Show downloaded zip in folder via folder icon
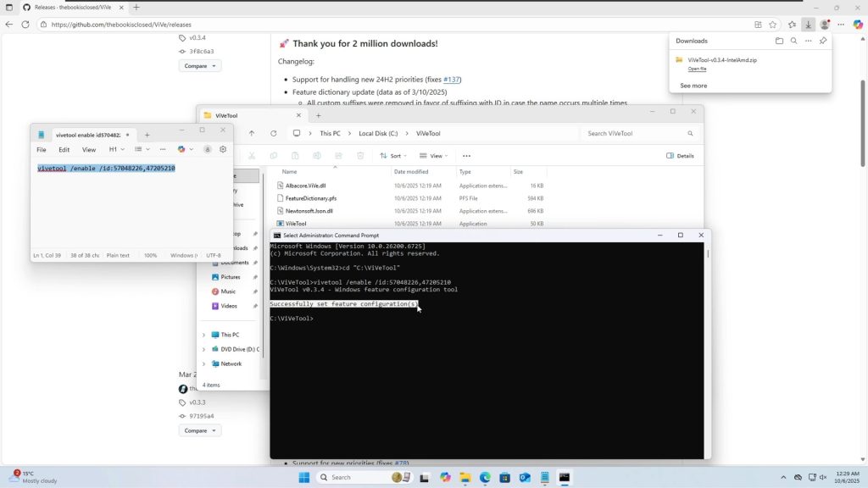 779,41
